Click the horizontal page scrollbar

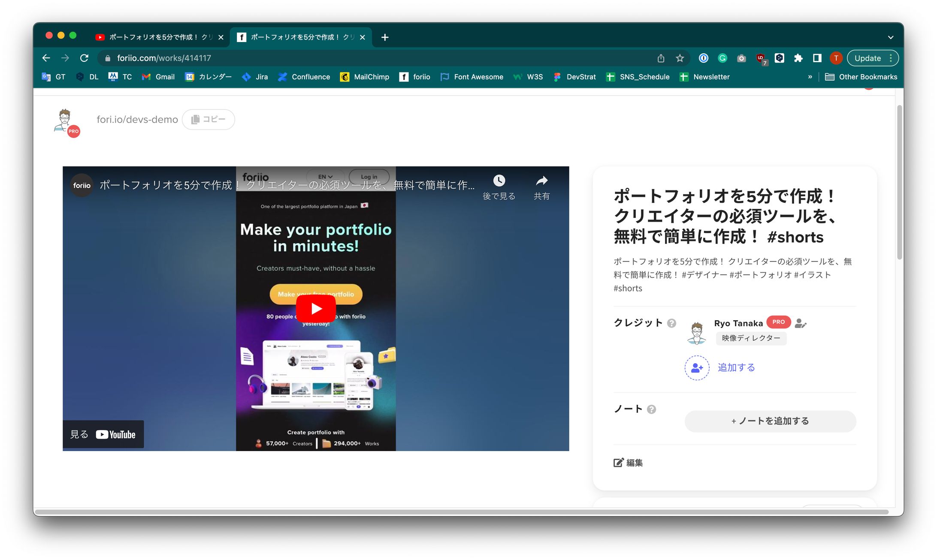click(x=462, y=512)
